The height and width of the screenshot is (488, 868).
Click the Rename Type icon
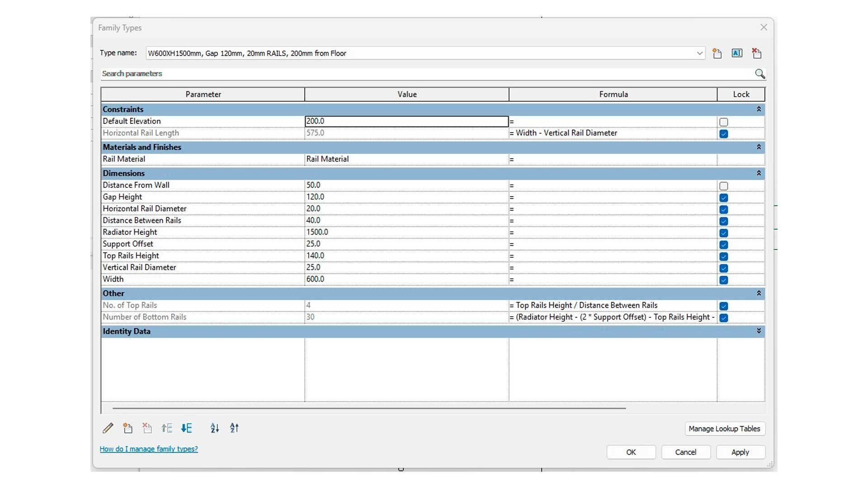coord(737,53)
